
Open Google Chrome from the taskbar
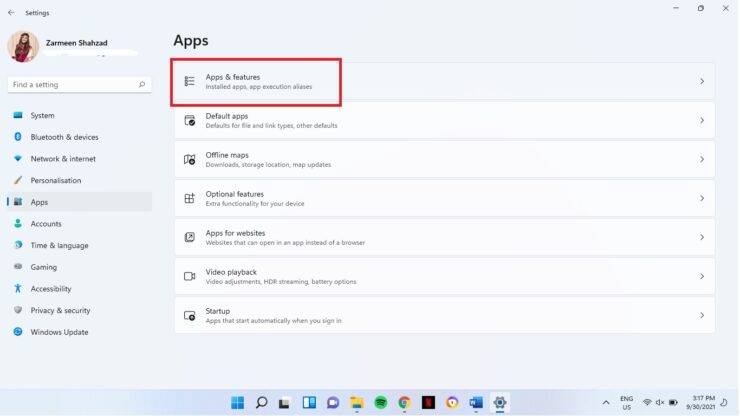[x=404, y=402]
